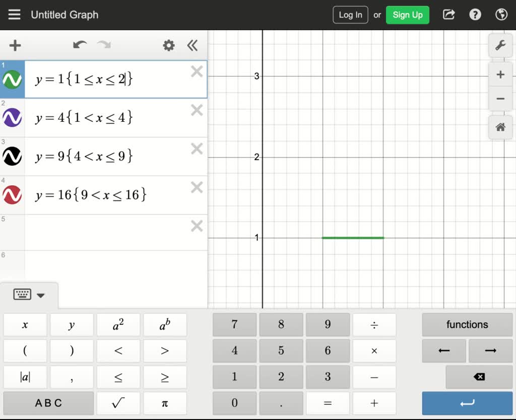Click the Sign Up button
This screenshot has width=516, height=420.
(407, 15)
